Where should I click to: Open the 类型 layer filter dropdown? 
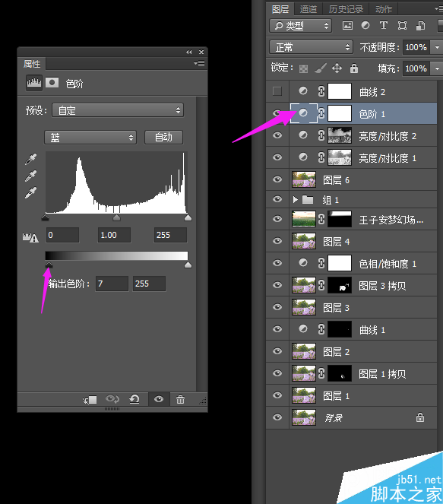click(x=300, y=26)
